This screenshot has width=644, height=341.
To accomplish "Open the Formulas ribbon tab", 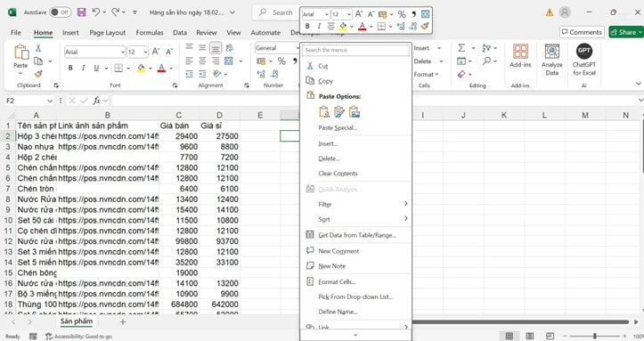I will [x=150, y=32].
